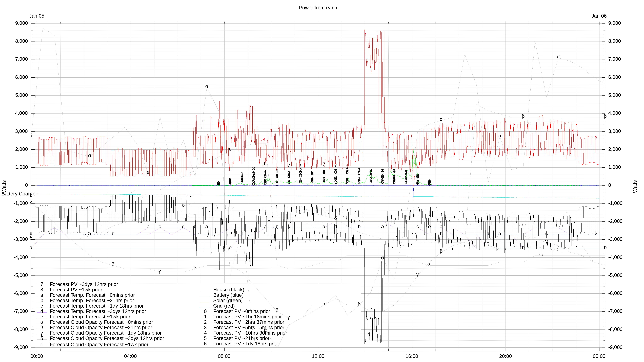Click legend 'Forecast PV ~3dys 12hrs prior'
The image size is (644, 362).
84,284
